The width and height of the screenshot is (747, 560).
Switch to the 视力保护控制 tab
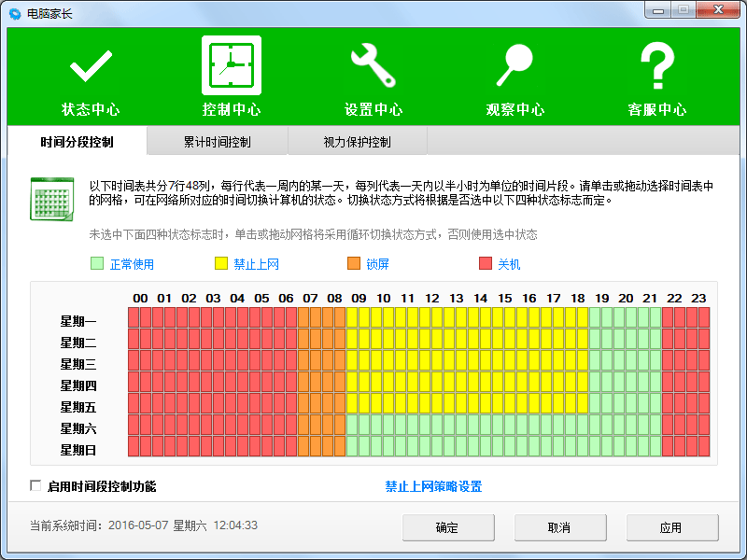[358, 140]
